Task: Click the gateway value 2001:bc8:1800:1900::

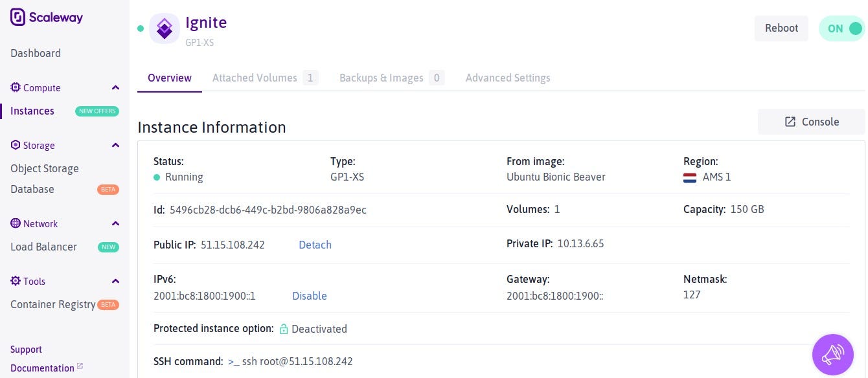Action: (x=555, y=296)
